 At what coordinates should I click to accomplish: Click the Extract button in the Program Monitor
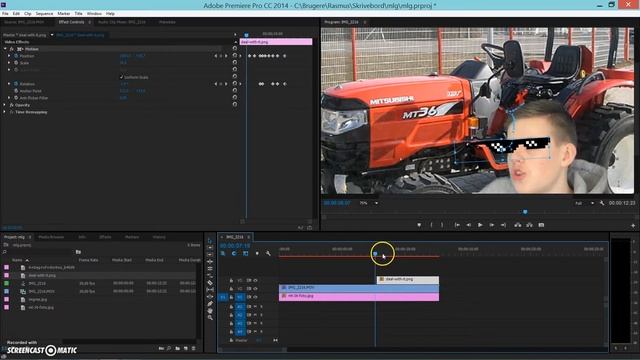529,225
